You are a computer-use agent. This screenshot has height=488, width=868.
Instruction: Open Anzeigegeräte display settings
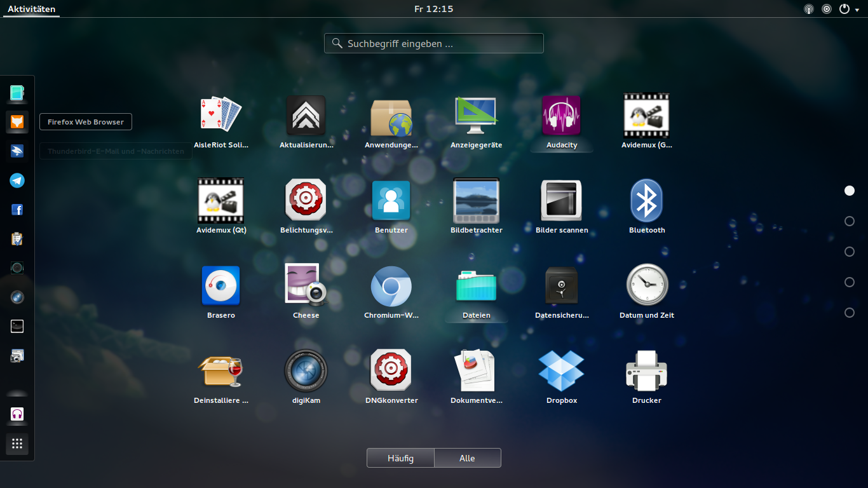tap(477, 116)
